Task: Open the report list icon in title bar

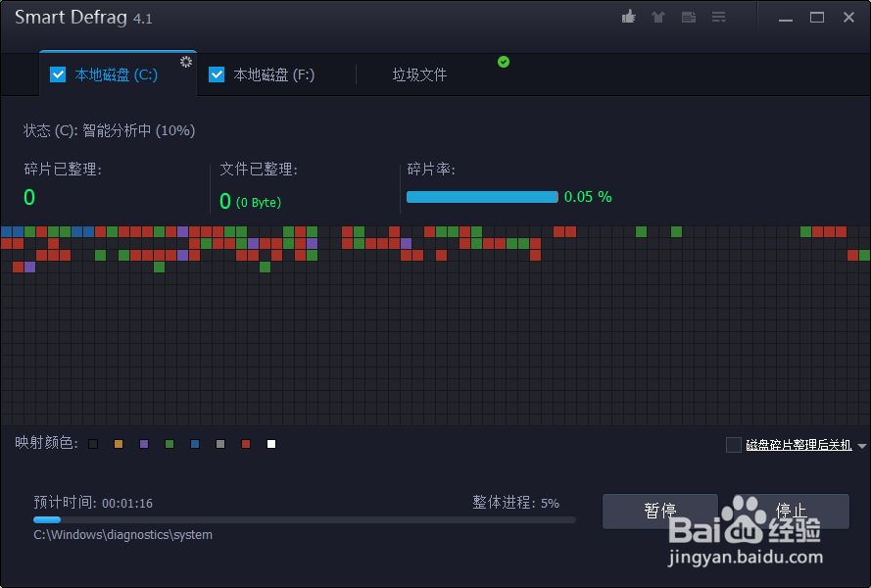Action: tap(689, 18)
